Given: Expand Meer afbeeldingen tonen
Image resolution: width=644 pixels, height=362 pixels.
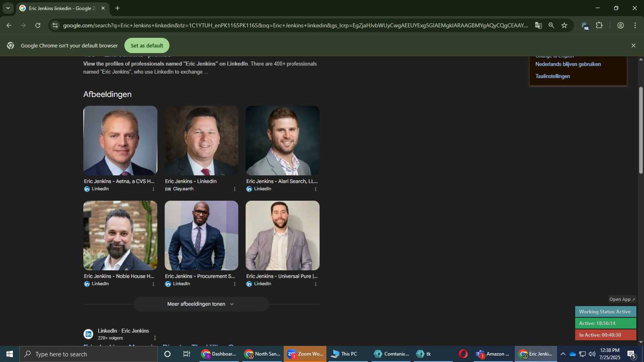Looking at the screenshot, I should 201,304.
